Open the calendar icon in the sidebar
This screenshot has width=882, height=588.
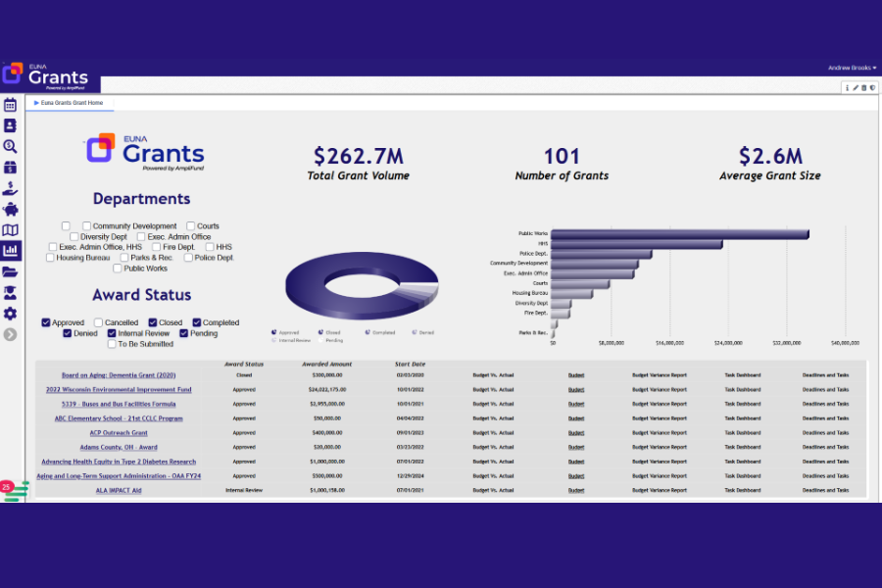pyautogui.click(x=10, y=105)
